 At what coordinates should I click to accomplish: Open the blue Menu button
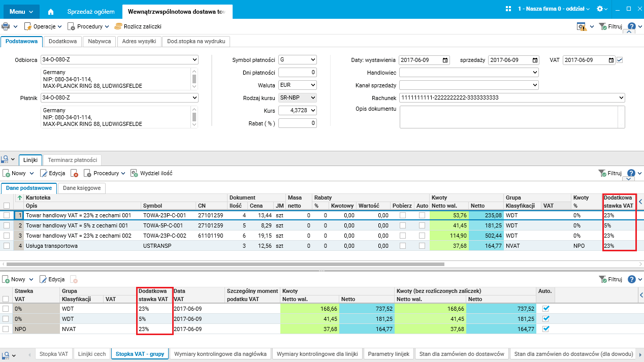click(x=21, y=11)
